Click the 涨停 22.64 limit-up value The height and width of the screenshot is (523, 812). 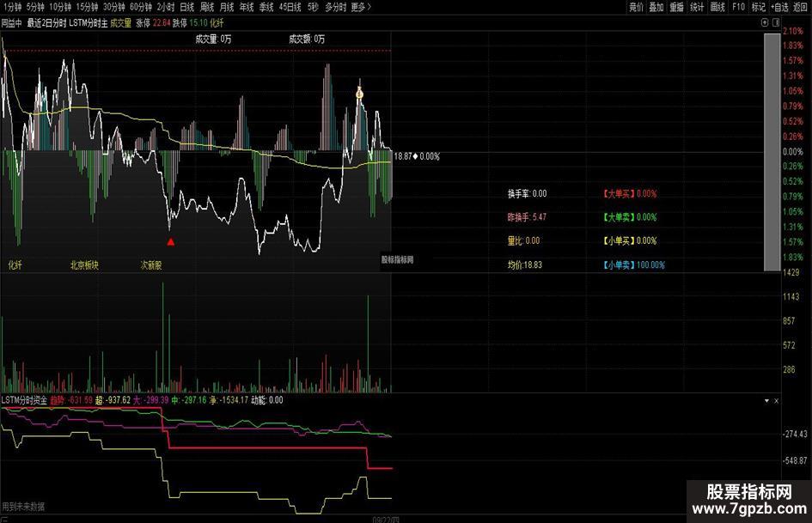coord(153,23)
